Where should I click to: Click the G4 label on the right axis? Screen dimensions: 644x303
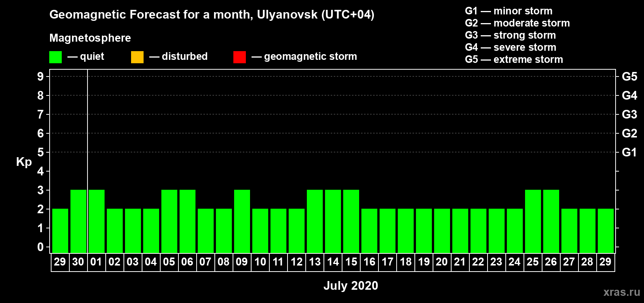coord(630,95)
